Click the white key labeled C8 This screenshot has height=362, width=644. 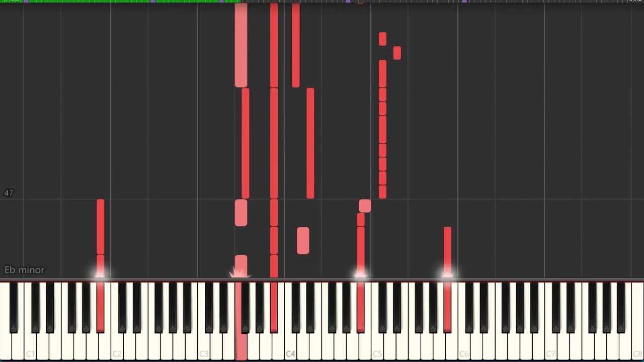(637, 347)
